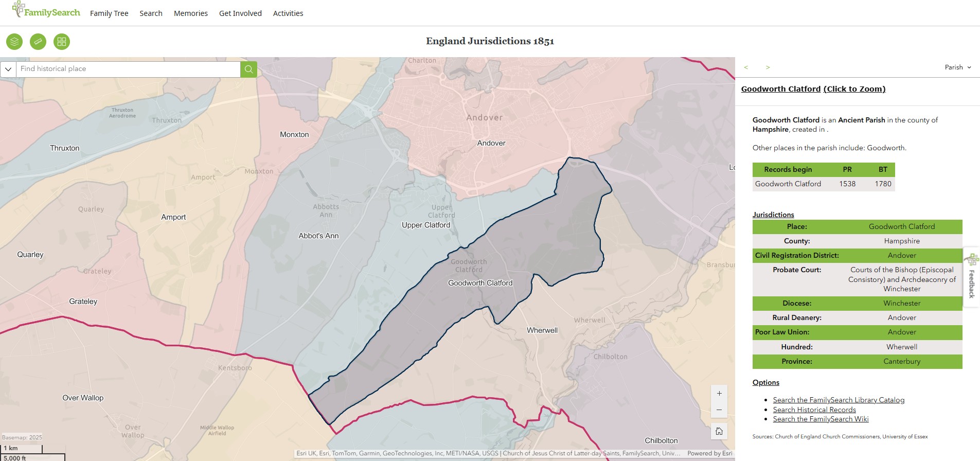Viewport: 980px width, 461px height.
Task: Expand the search source dropdown arrow
Action: [x=8, y=69]
